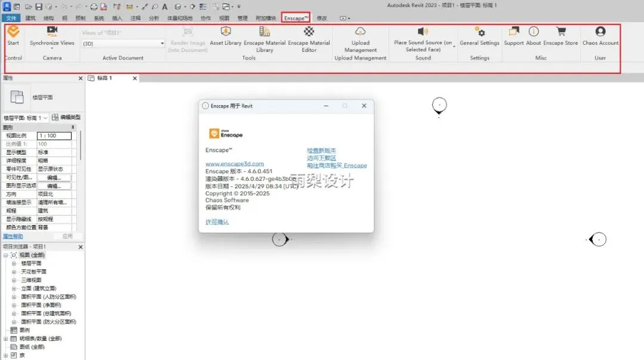This screenshot has width=644, height=360.
Task: Switch to the 结构 ribbon tab
Action: 48,18
